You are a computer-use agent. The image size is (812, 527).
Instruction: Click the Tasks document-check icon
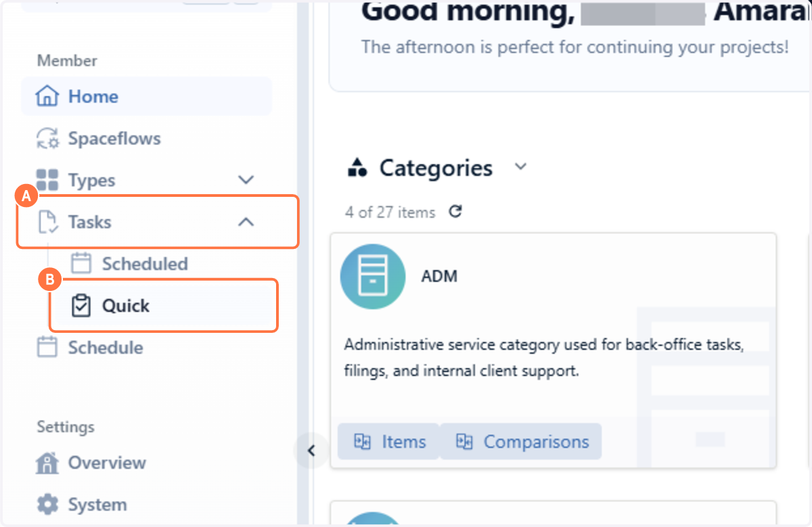(47, 223)
